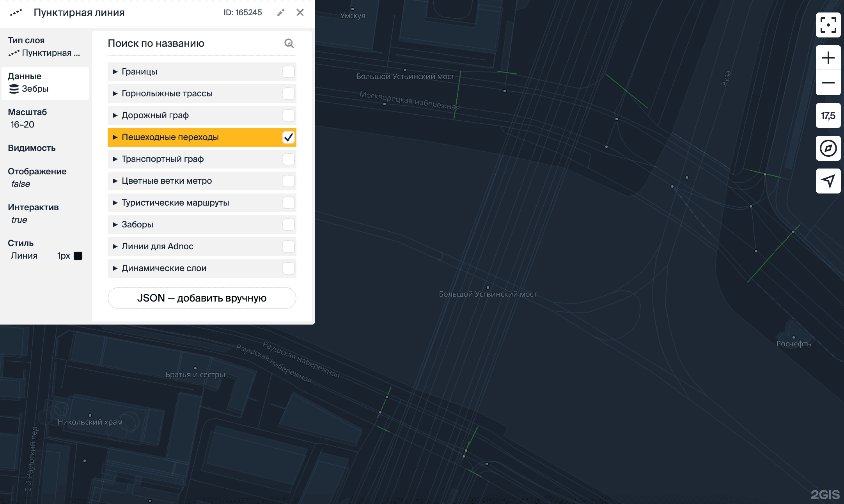The image size is (844, 504).
Task: Click the black line color swatch
Action: (78, 256)
